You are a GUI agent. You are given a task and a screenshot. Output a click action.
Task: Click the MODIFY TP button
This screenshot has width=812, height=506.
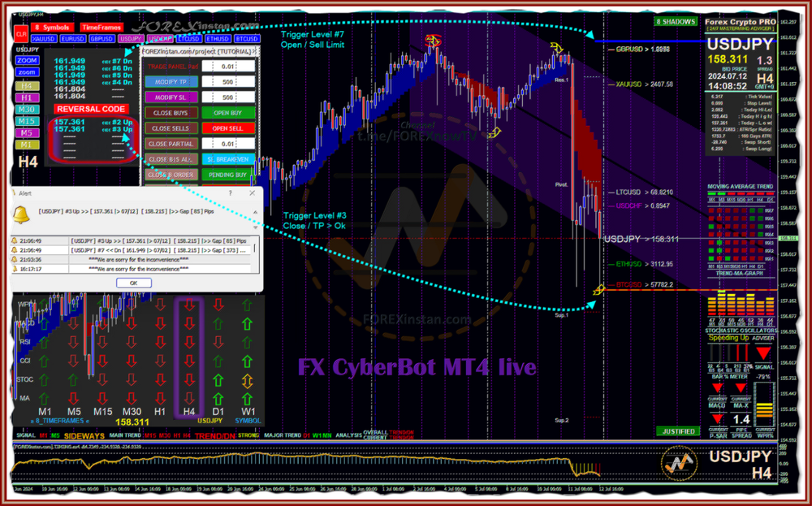point(171,82)
